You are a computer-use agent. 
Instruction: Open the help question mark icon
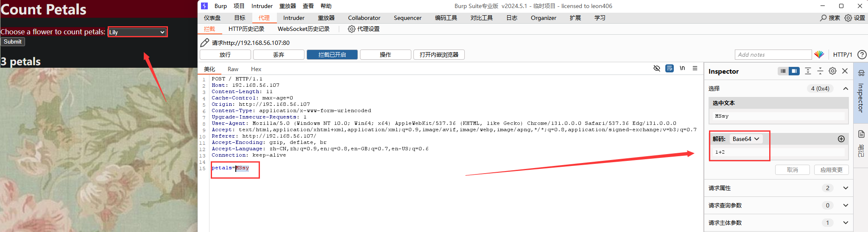pos(861,55)
